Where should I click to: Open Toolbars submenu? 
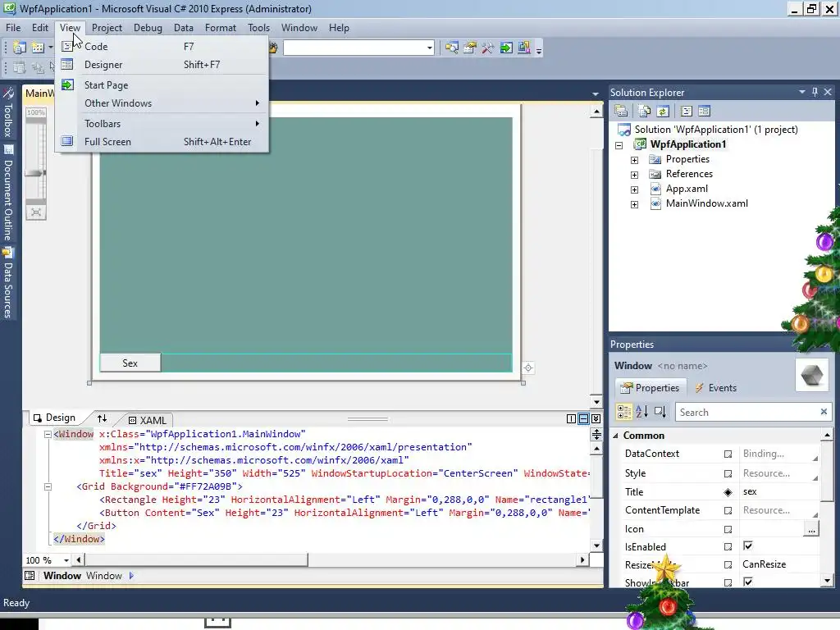coord(161,124)
